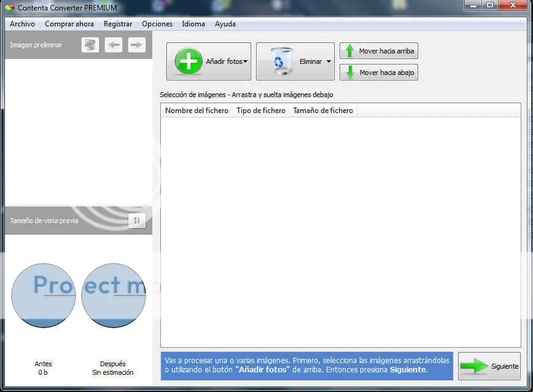533x392 pixels.
Task: Click the green plus Añadir fotos icon
Action: (x=189, y=61)
